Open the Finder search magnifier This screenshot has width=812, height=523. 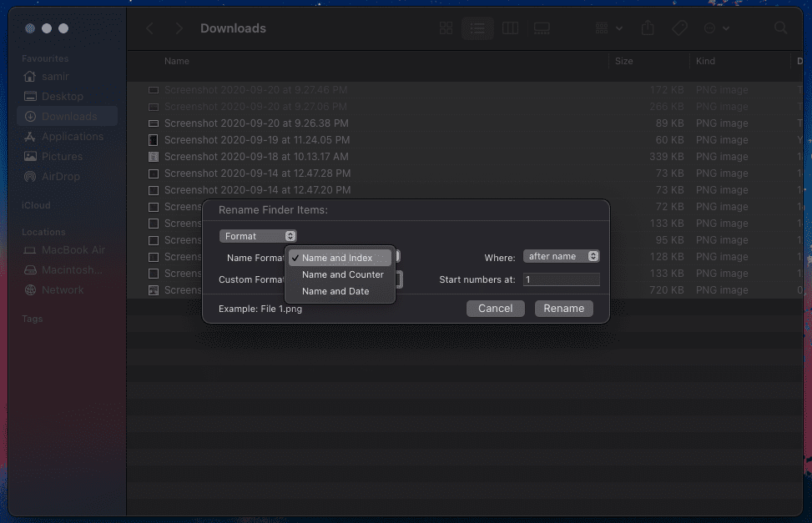pos(780,28)
